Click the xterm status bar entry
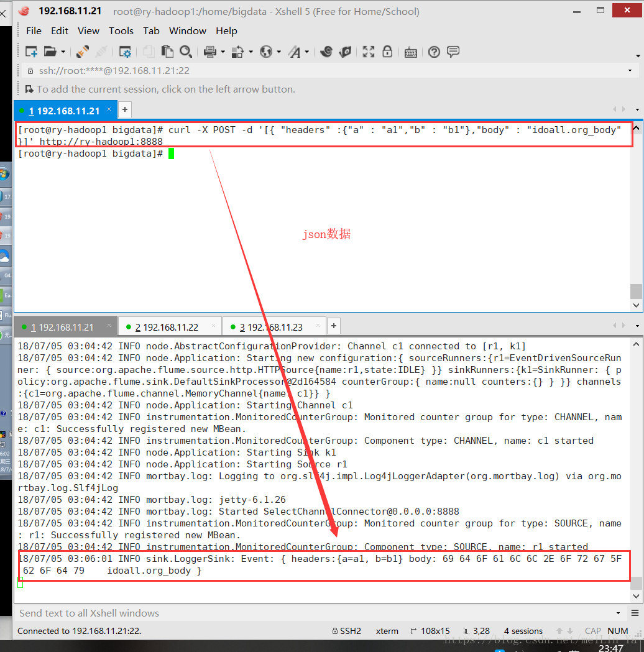Screen dimensions: 644x652 coord(387,631)
